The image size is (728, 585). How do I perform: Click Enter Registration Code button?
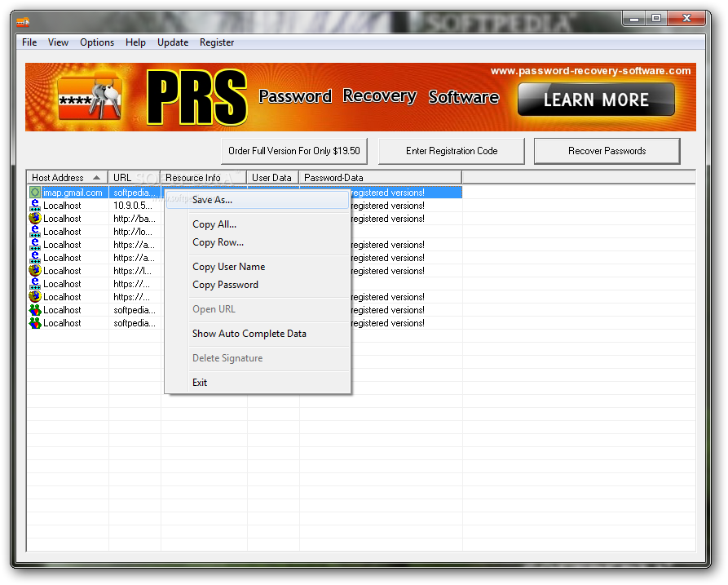click(452, 151)
